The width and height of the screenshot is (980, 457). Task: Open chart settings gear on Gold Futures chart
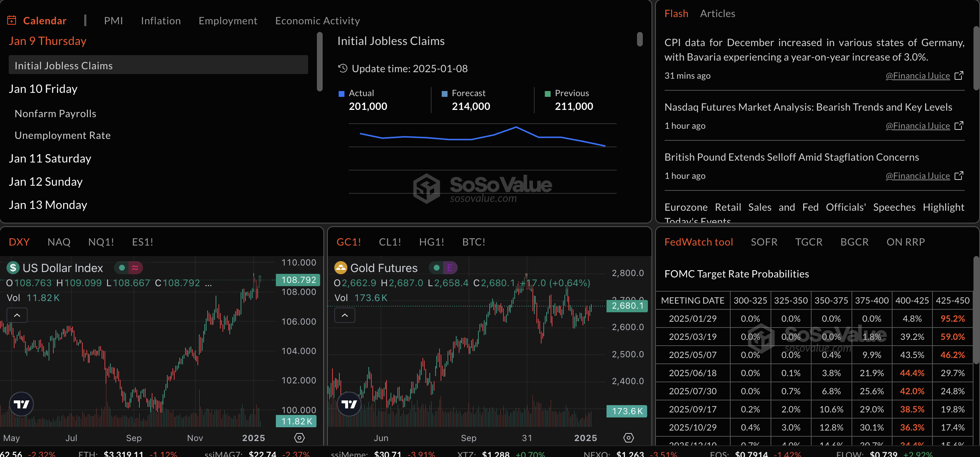tap(629, 438)
